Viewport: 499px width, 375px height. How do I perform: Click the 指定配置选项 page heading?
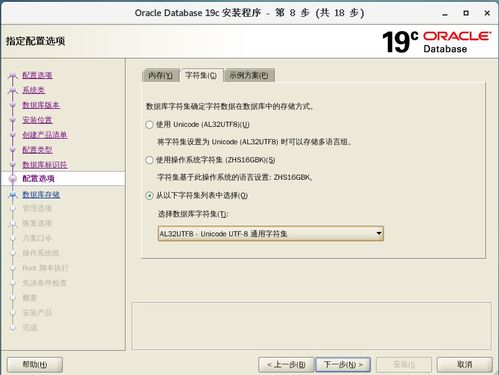coord(35,41)
